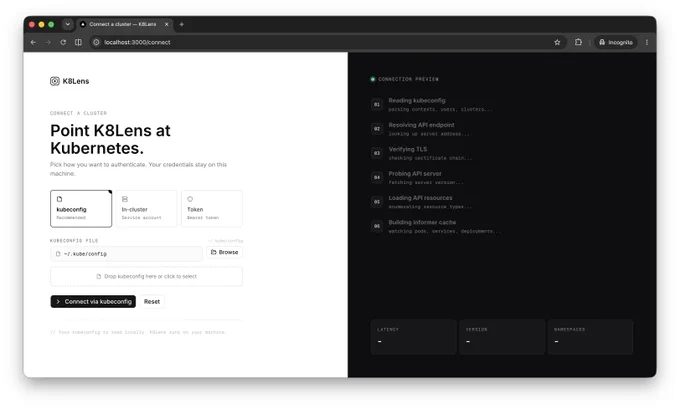Click the 'Verifying TLS' step text

408,149
